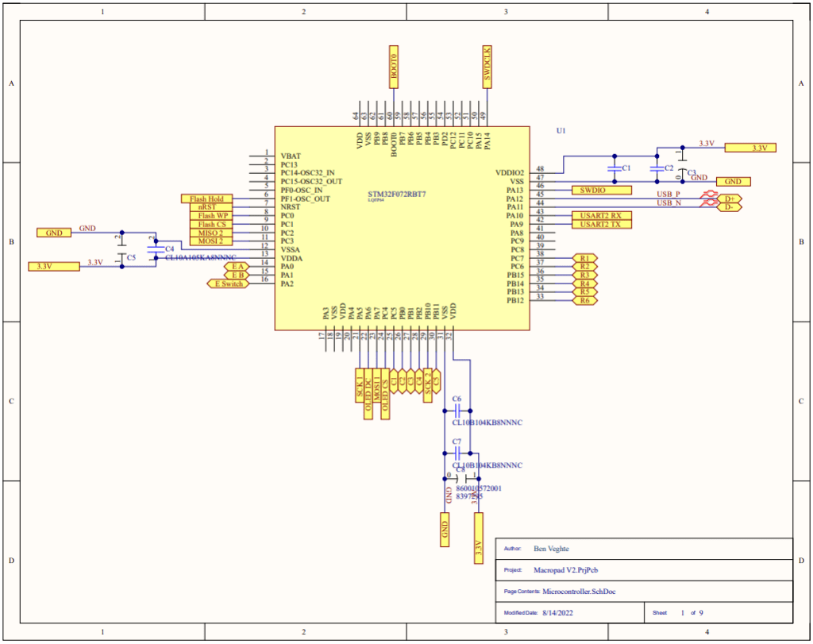The width and height of the screenshot is (813, 644).
Task: Click the E Switch port
Action: point(227,283)
